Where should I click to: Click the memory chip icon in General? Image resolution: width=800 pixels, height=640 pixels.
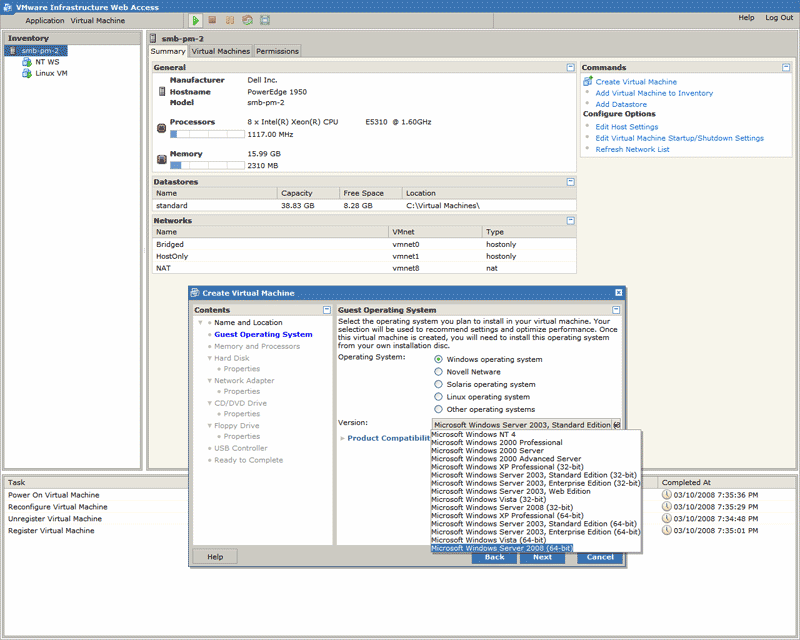[162, 159]
